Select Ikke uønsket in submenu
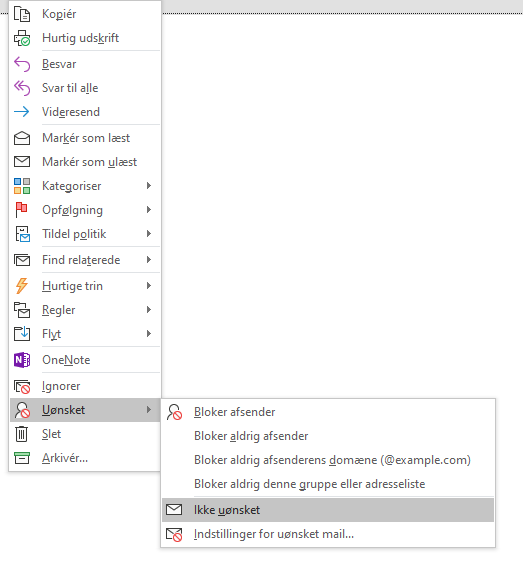The image size is (523, 574). click(328, 510)
